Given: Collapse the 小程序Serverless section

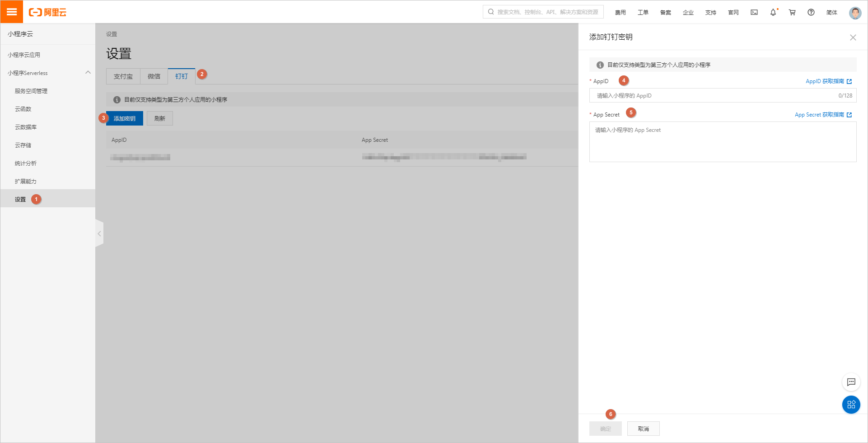Looking at the screenshot, I should [x=88, y=72].
